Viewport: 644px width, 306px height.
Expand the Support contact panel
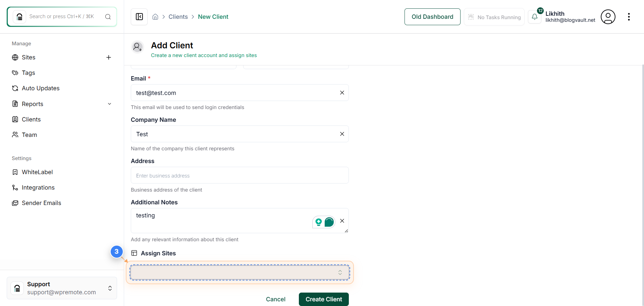pos(110,288)
